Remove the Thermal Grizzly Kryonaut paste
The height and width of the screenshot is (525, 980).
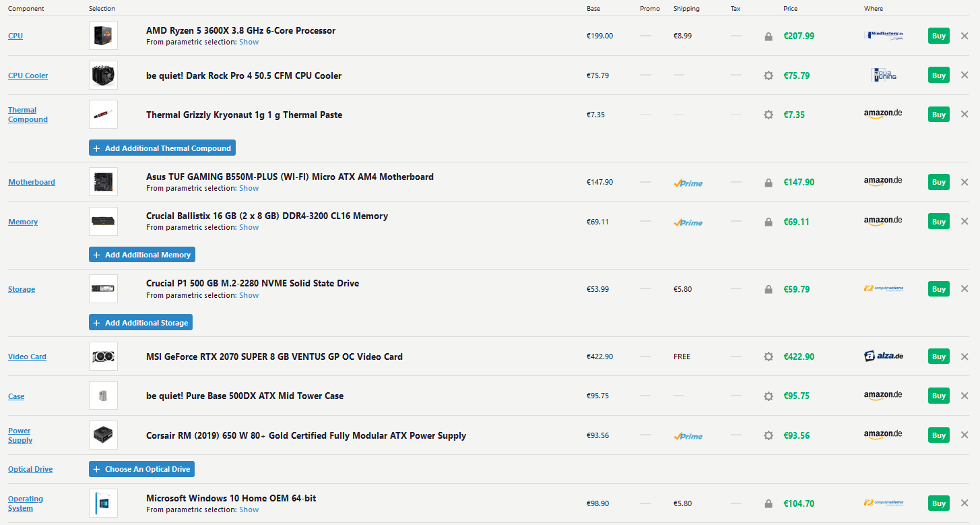point(965,115)
